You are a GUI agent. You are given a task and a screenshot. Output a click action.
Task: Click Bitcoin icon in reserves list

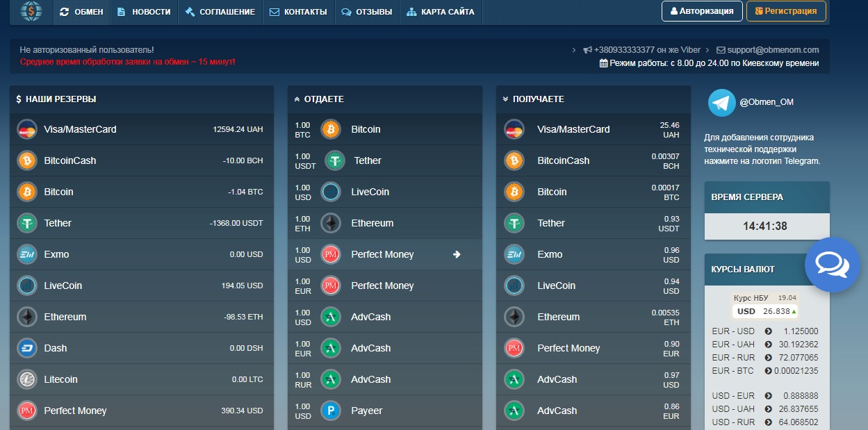coord(27,192)
